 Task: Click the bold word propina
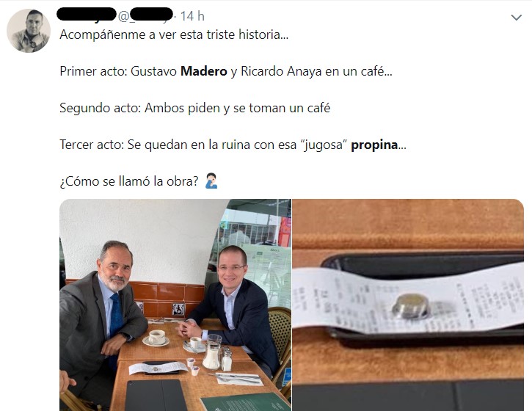pyautogui.click(x=374, y=145)
